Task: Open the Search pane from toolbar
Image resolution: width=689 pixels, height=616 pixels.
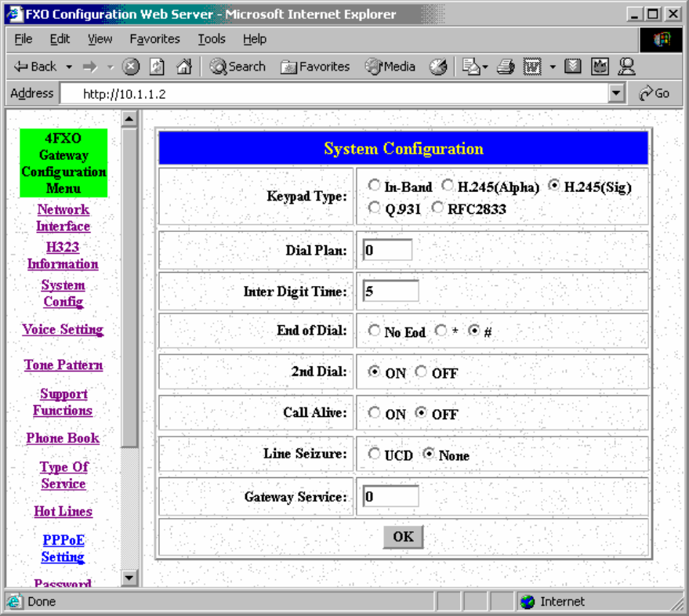Action: (238, 67)
